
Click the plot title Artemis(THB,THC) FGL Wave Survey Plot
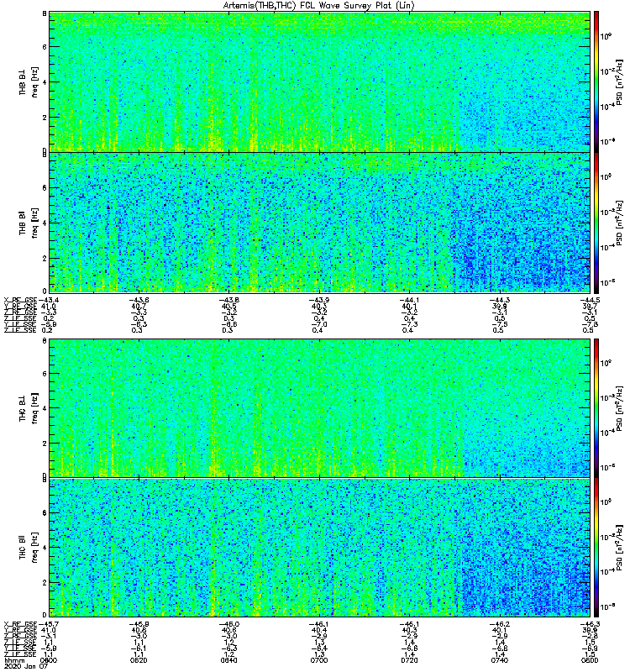[x=319, y=6]
